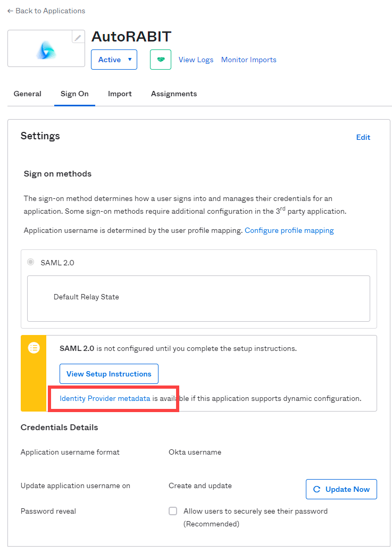This screenshot has height=553, width=392.
Task: Open Configure profile mapping link
Action: 289,230
